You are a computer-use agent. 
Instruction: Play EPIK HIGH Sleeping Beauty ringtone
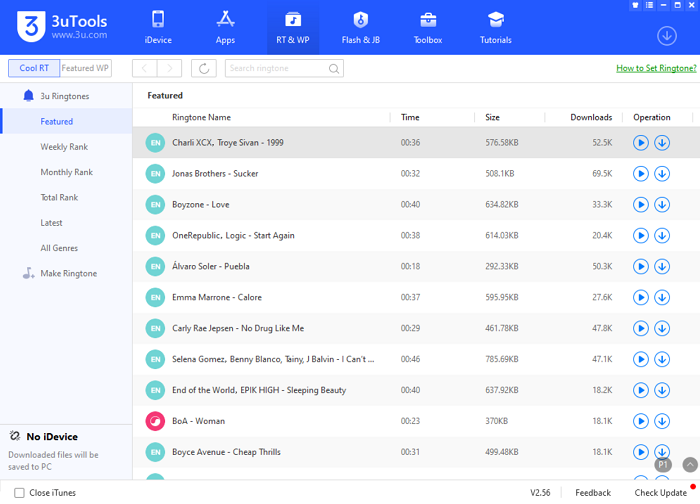[641, 390]
